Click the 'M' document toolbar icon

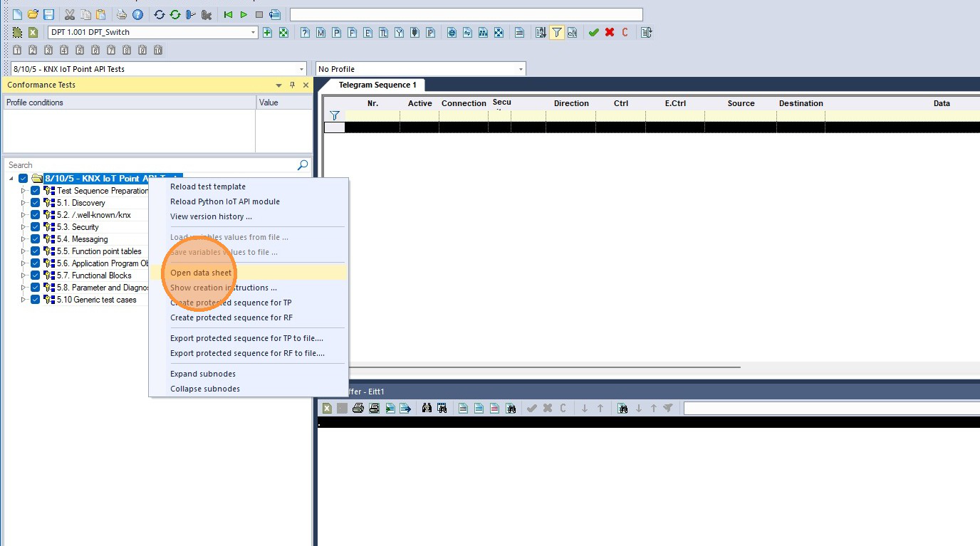[x=320, y=32]
